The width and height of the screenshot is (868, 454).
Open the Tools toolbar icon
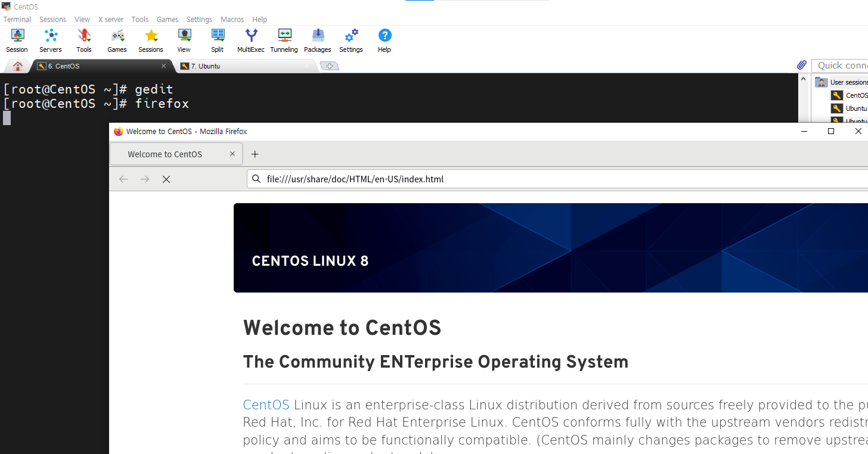(x=84, y=41)
